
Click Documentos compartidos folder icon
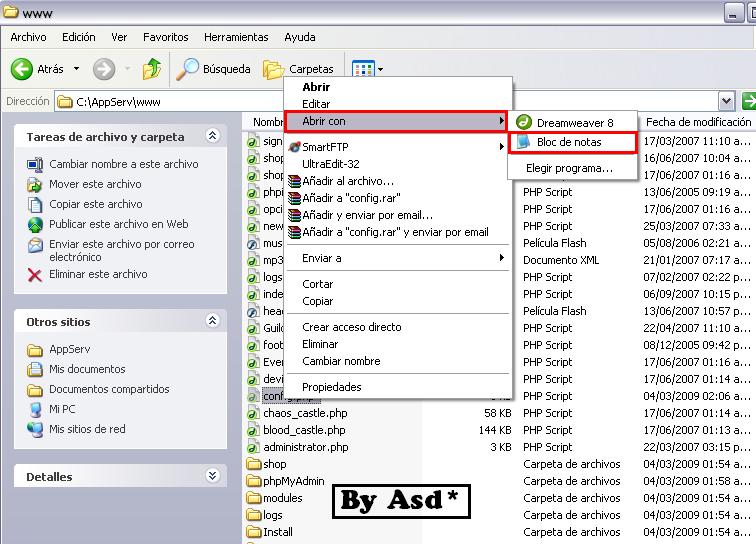click(x=35, y=390)
